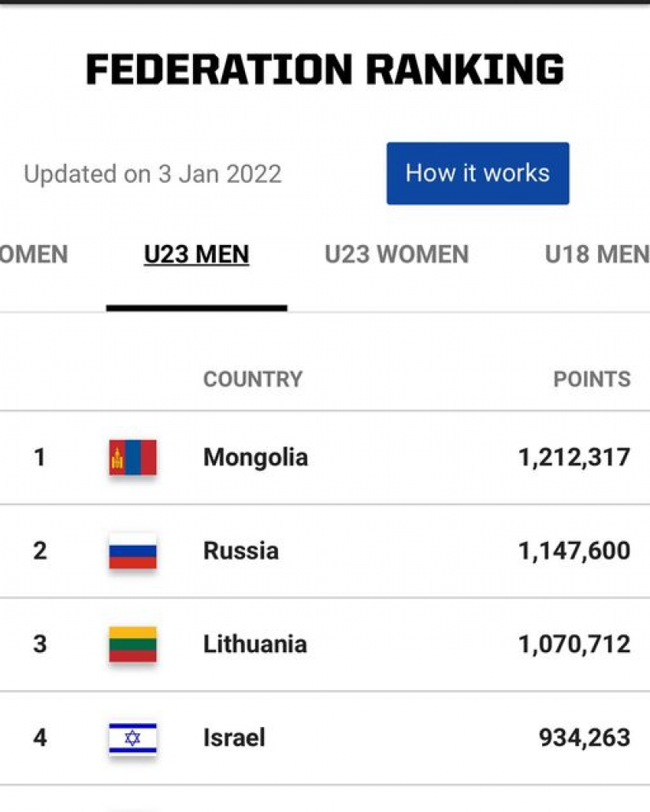Viewport: 650px width, 812px height.
Task: Select the partially visible WOMEN tab at left
Action: (34, 254)
